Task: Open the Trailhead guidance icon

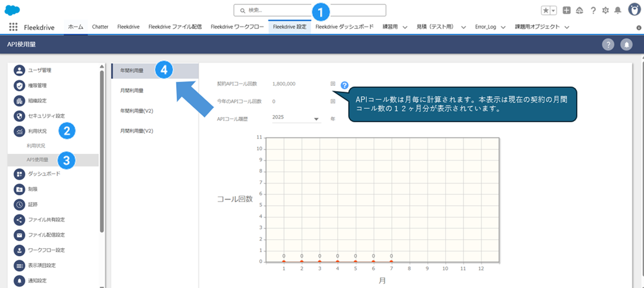Action: point(580,10)
